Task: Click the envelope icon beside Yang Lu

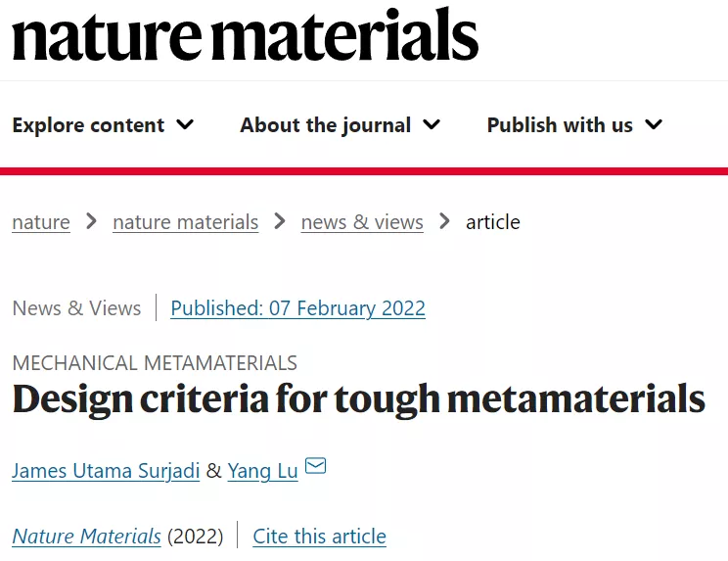Action: 315,466
